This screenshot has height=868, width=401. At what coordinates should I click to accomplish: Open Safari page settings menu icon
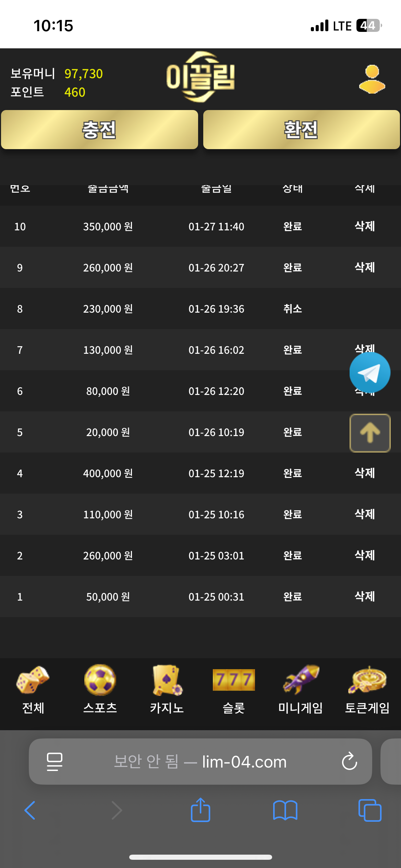coord(54,761)
